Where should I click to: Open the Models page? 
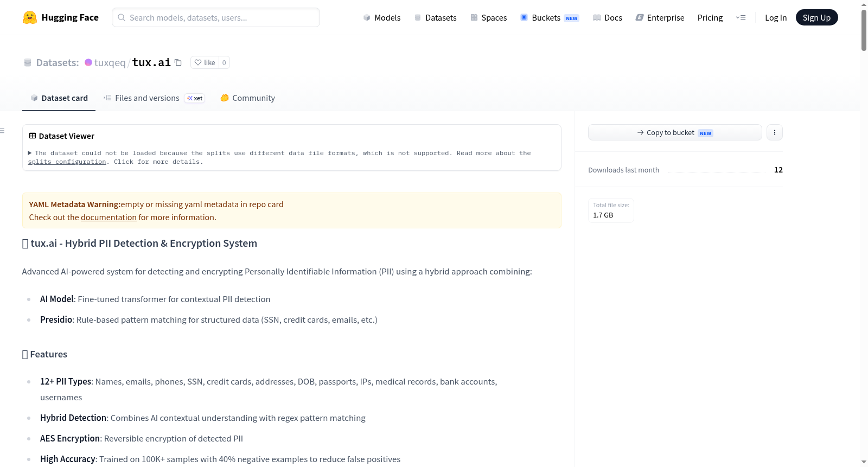tap(382, 17)
